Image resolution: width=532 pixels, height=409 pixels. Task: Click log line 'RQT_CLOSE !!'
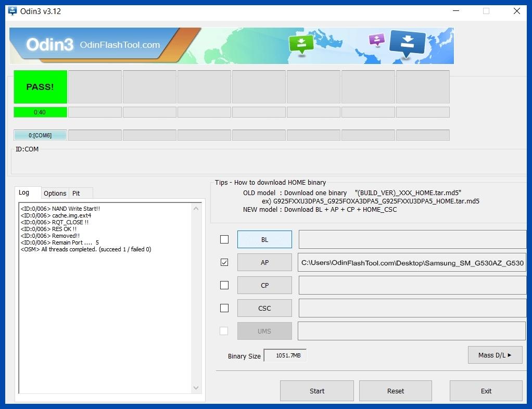coord(55,222)
